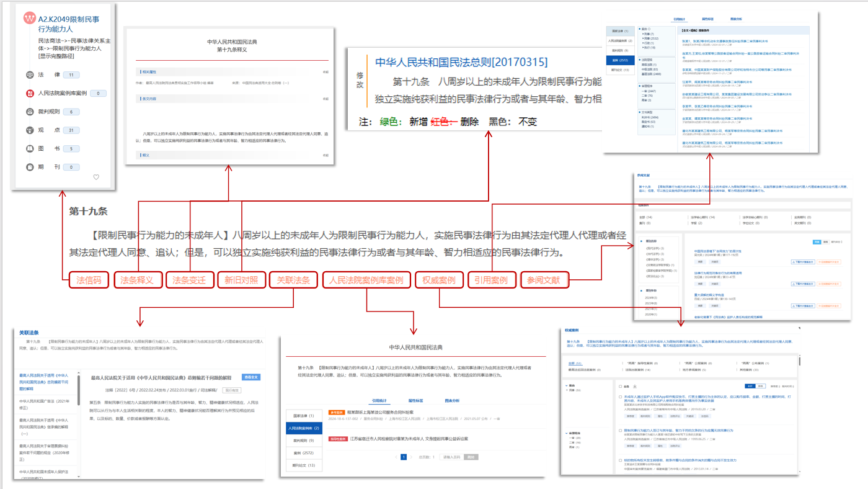Click the pink W logo icon on A2.K2049 card

(29, 19)
